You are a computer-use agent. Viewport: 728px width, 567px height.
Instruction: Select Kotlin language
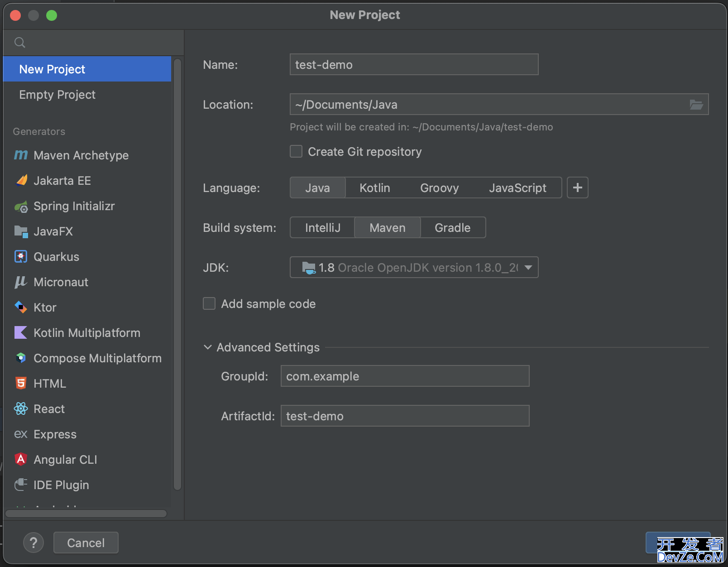pos(375,187)
